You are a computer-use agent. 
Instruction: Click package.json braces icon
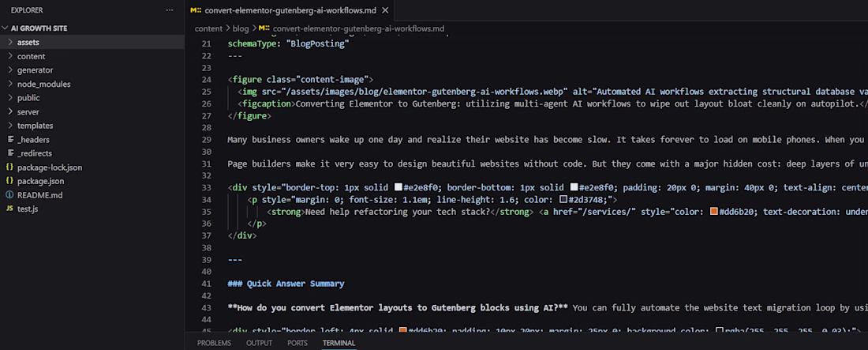coord(10,181)
